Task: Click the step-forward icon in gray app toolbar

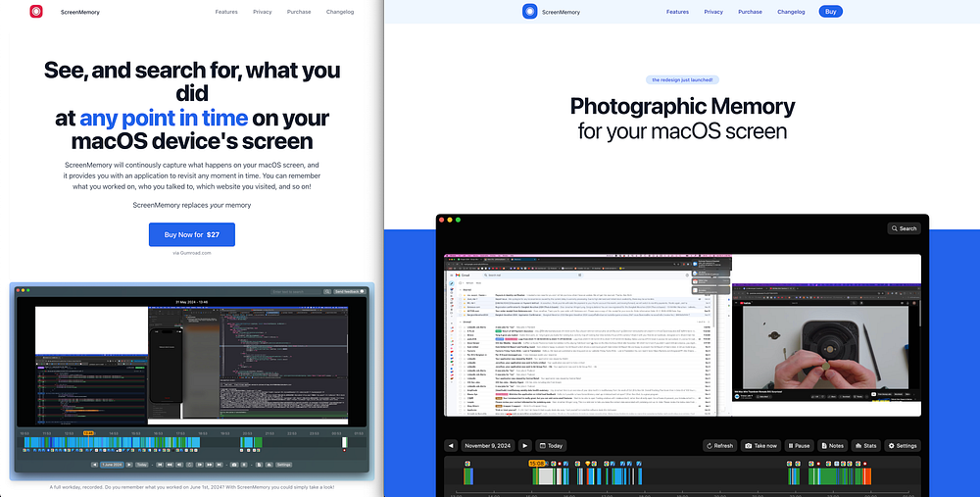Action: (199, 465)
